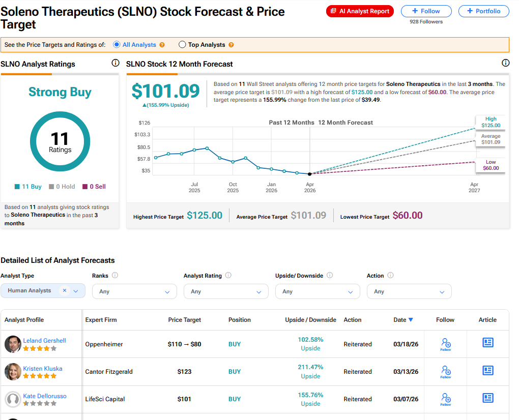Click help icon next to Top Analysts
This screenshot has height=420, width=519.
click(x=231, y=45)
